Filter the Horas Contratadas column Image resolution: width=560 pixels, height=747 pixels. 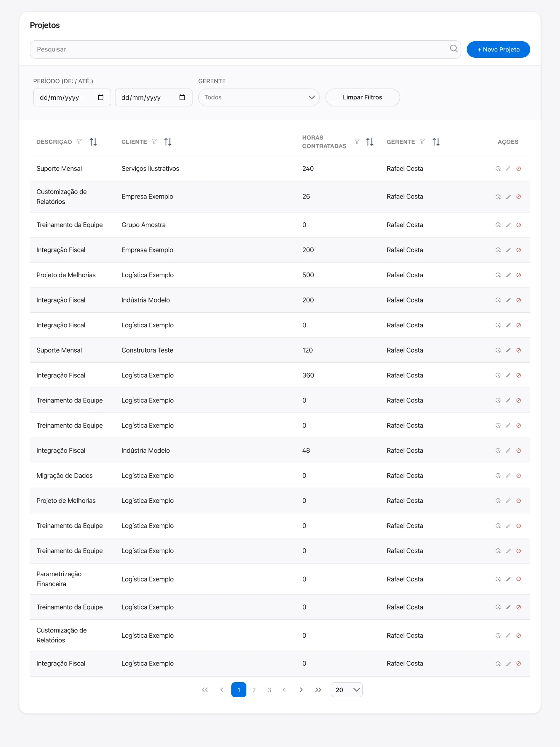pos(357,142)
